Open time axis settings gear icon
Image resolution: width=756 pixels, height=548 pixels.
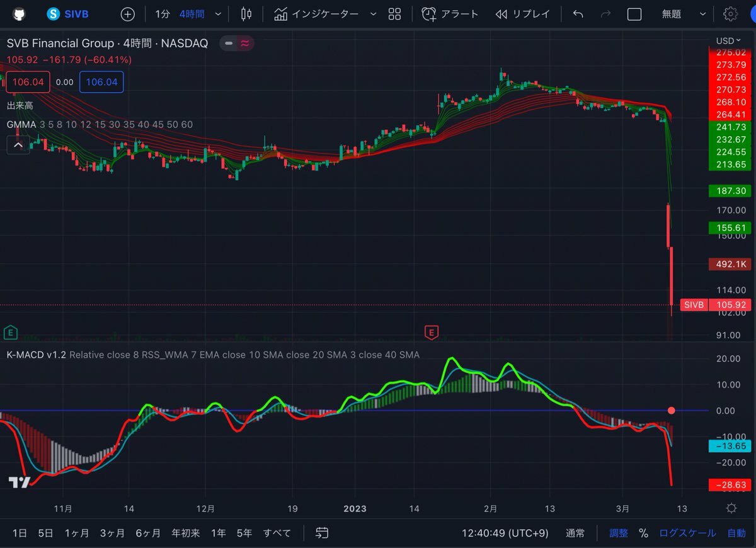(x=731, y=508)
